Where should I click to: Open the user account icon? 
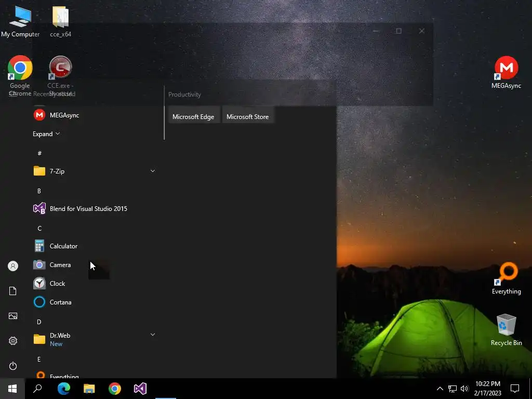tap(13, 266)
